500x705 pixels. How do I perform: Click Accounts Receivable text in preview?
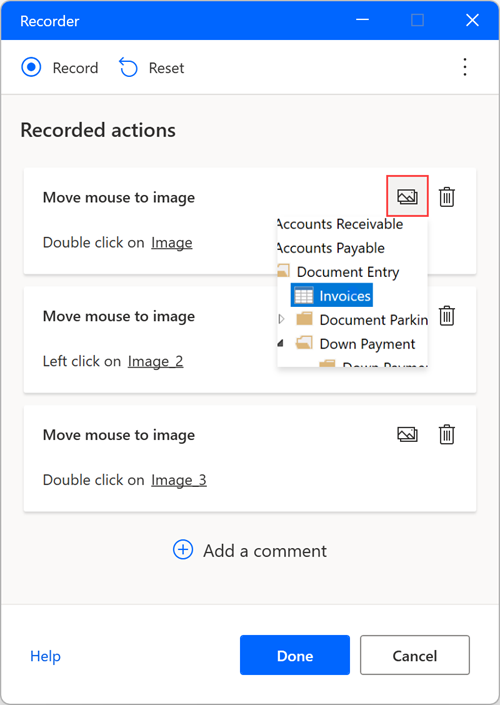340,224
